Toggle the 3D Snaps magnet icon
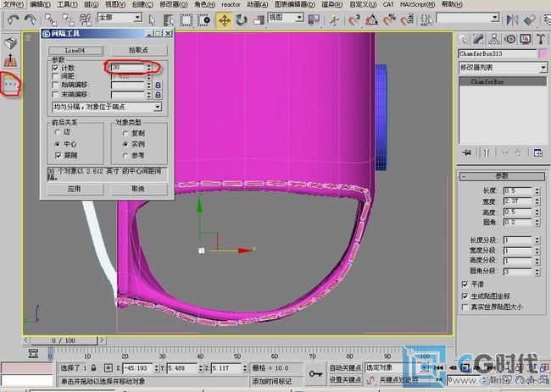This screenshot has height=392, width=551. [353, 19]
